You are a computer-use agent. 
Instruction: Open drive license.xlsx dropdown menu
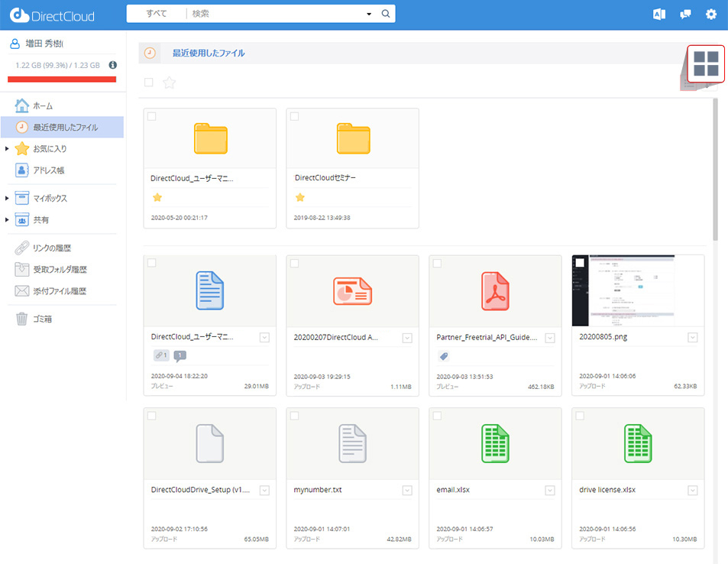coord(693,490)
